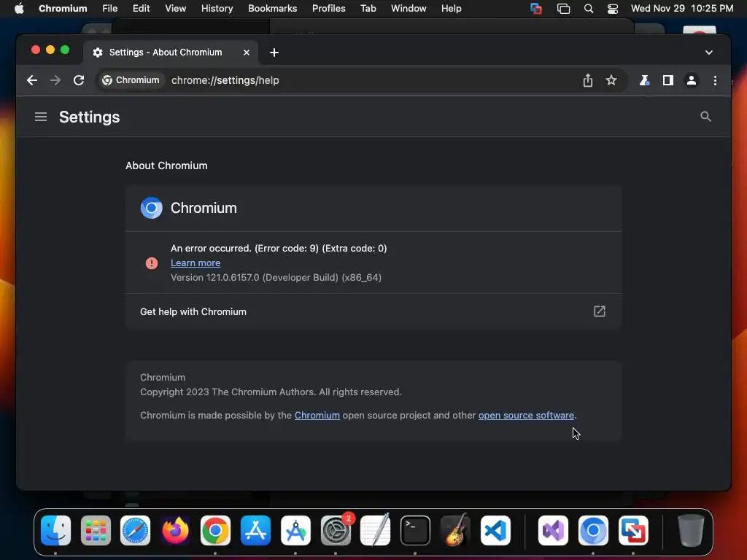747x560 pixels.
Task: Open the View menu
Action: pyautogui.click(x=175, y=9)
